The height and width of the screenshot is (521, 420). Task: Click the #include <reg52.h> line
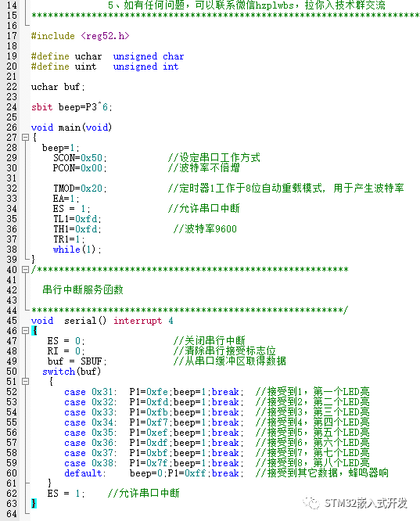pos(80,36)
